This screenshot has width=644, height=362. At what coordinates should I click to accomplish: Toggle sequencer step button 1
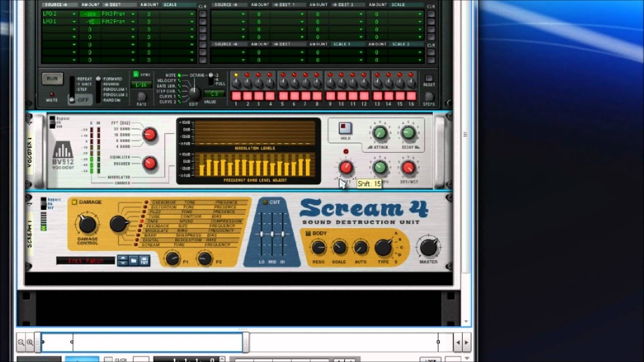click(x=236, y=96)
